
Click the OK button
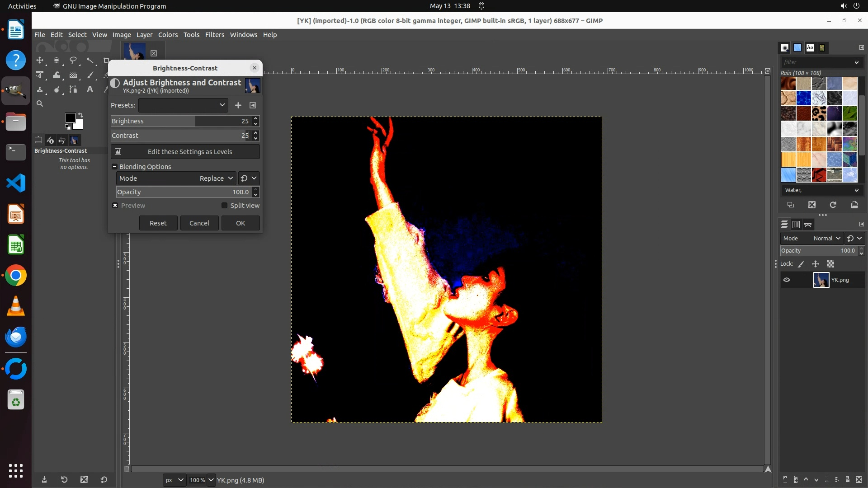[241, 223]
